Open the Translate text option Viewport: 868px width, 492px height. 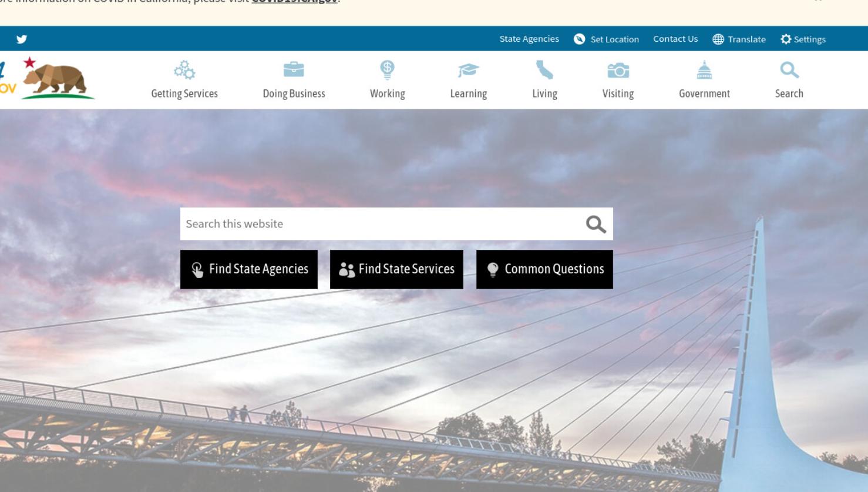pyautogui.click(x=746, y=39)
